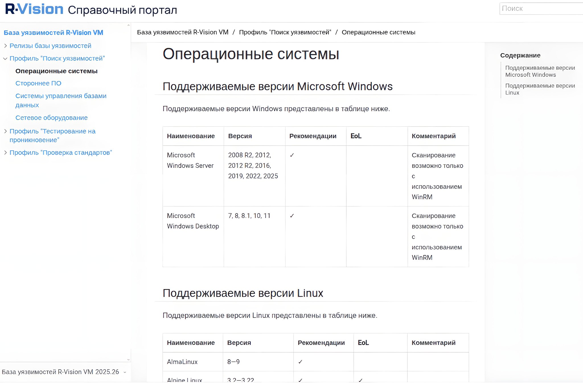Click versions cell 7, 8, 8.1, 10, 11
This screenshot has height=392, width=583.
point(254,237)
